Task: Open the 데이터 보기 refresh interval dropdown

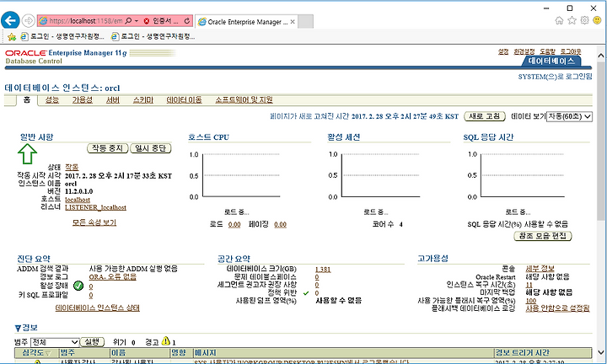Action: point(569,116)
